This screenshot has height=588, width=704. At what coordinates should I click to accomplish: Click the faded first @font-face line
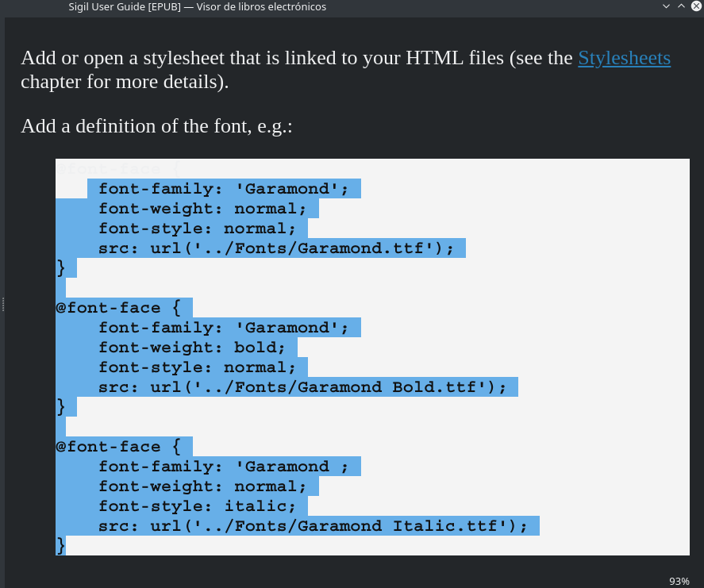pyautogui.click(x=118, y=169)
